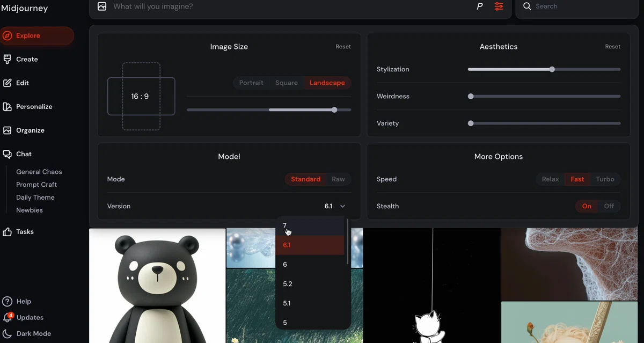Click the image upload icon in prompt bar

point(102,6)
